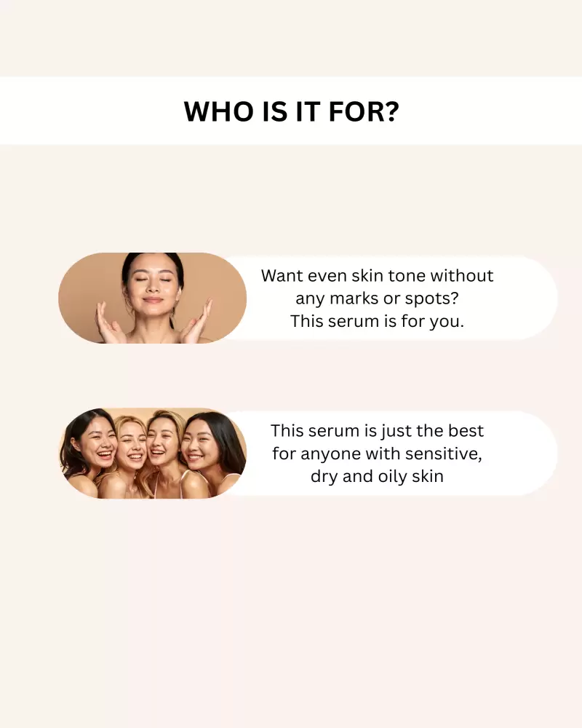Screen dimensions: 582x728
Task: Click the "This serum is just the best" line
Action: [x=377, y=431]
